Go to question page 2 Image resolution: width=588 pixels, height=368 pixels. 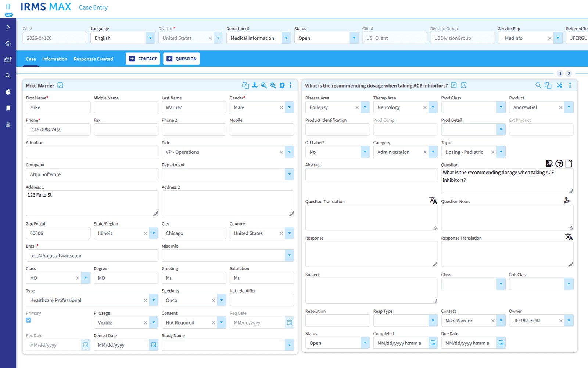click(x=569, y=74)
